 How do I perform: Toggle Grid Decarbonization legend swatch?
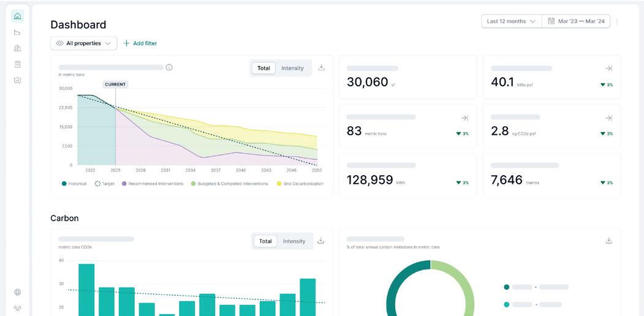pos(279,184)
